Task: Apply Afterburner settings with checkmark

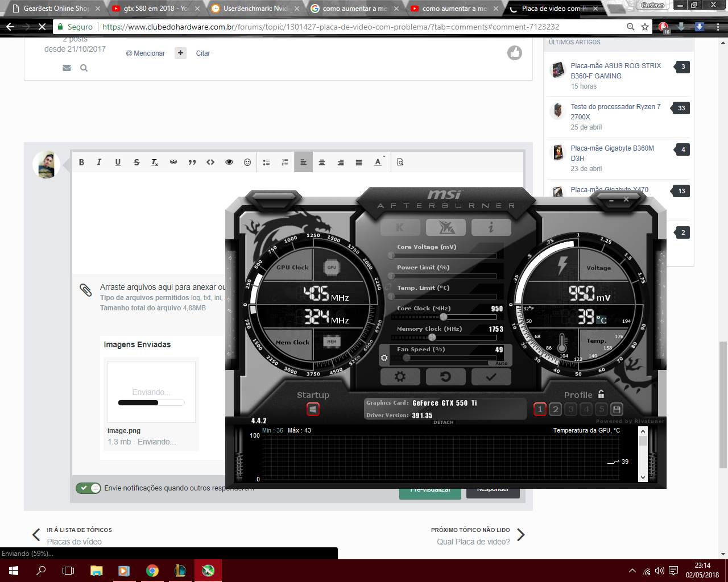Action: pos(491,376)
